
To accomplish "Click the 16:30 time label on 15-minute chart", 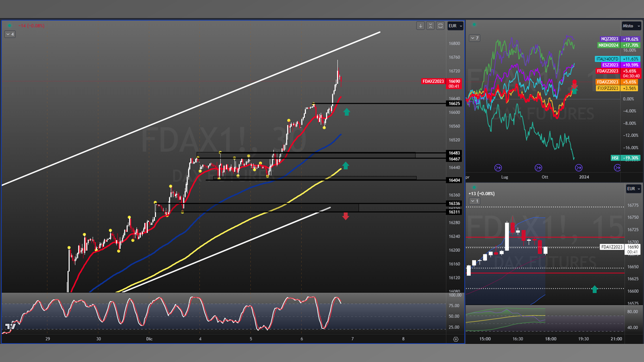I will coord(518,339).
